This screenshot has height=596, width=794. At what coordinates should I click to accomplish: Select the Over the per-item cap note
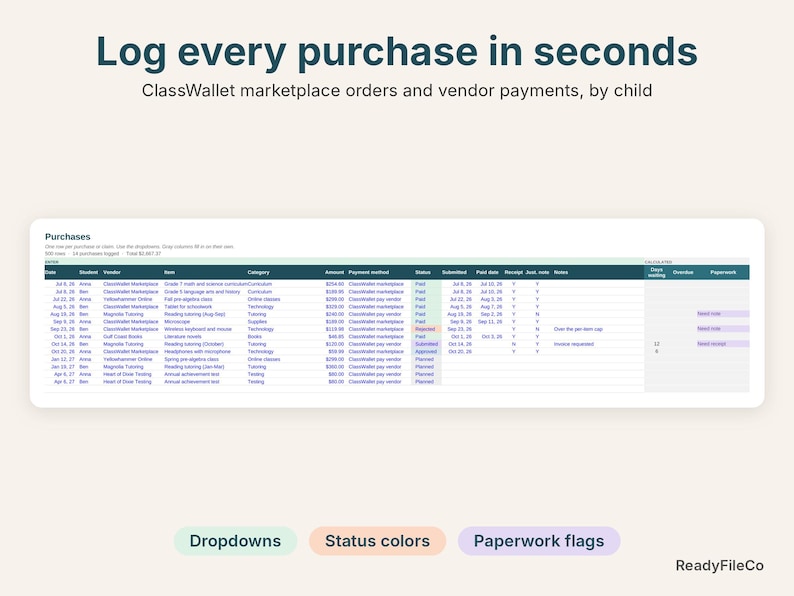point(578,329)
